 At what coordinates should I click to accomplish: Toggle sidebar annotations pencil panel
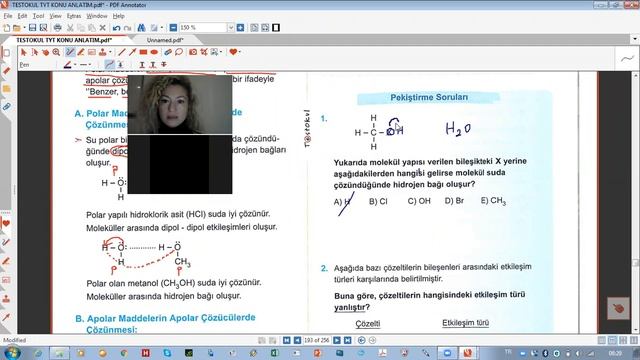[6, 71]
